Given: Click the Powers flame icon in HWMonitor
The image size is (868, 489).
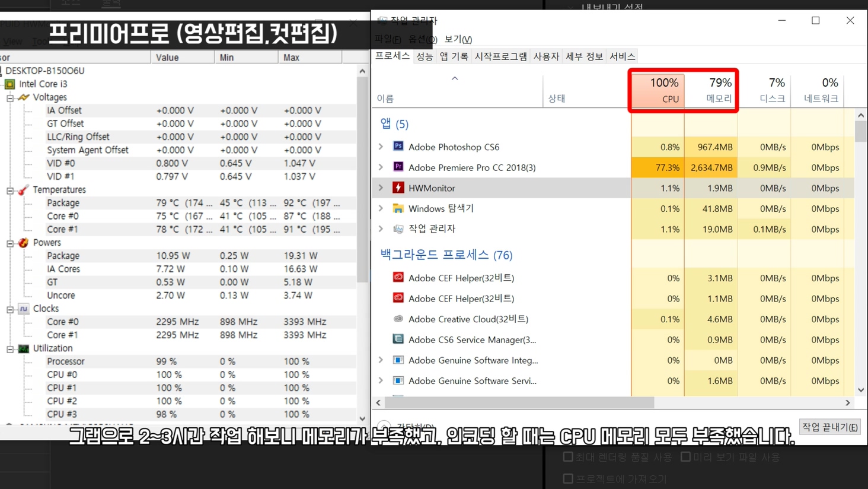Looking at the screenshot, I should (24, 243).
